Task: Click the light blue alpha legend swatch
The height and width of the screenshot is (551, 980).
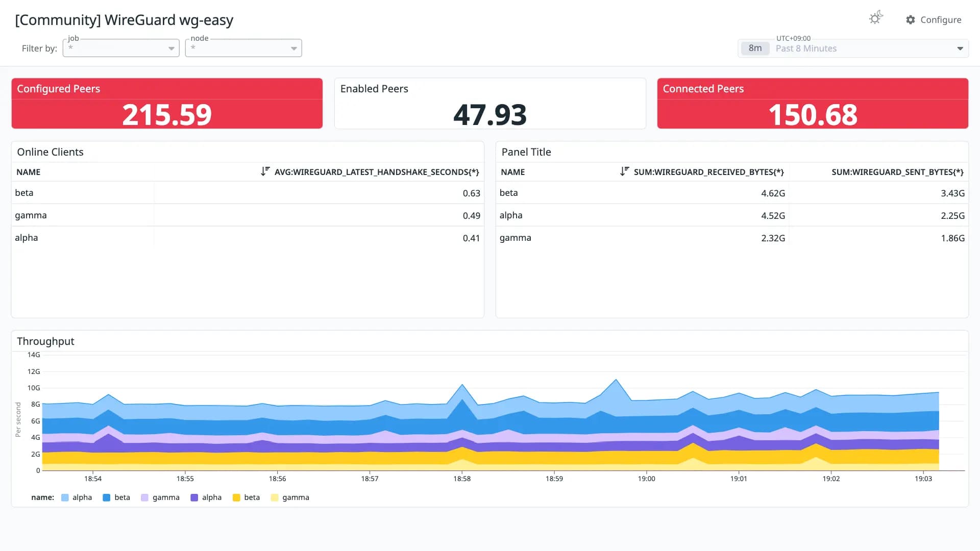Action: pos(65,497)
